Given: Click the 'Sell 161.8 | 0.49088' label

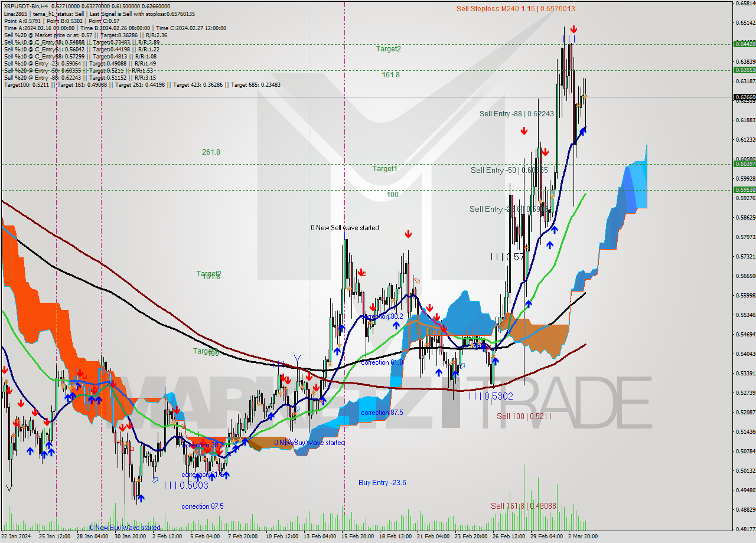Looking at the screenshot, I should (x=523, y=506).
